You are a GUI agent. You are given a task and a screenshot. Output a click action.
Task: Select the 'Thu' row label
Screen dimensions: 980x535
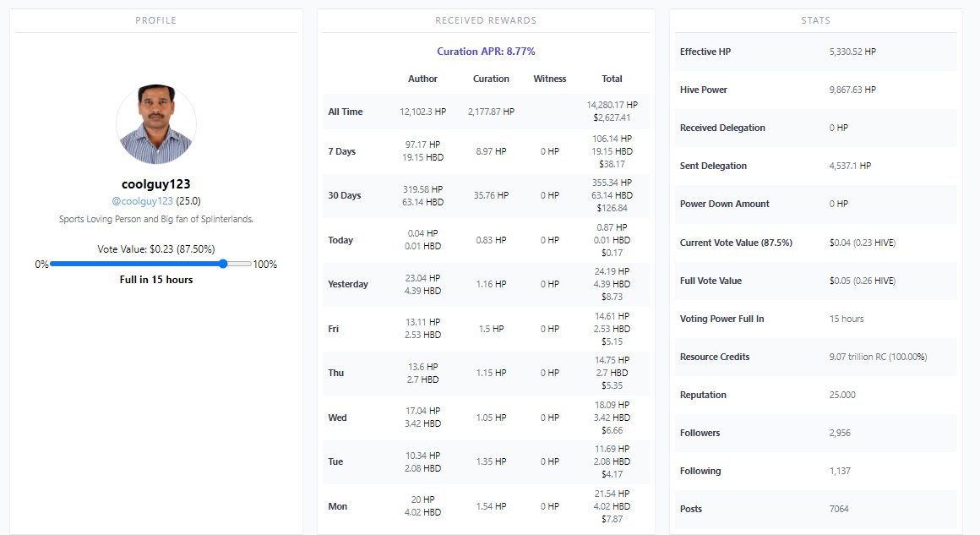point(335,373)
